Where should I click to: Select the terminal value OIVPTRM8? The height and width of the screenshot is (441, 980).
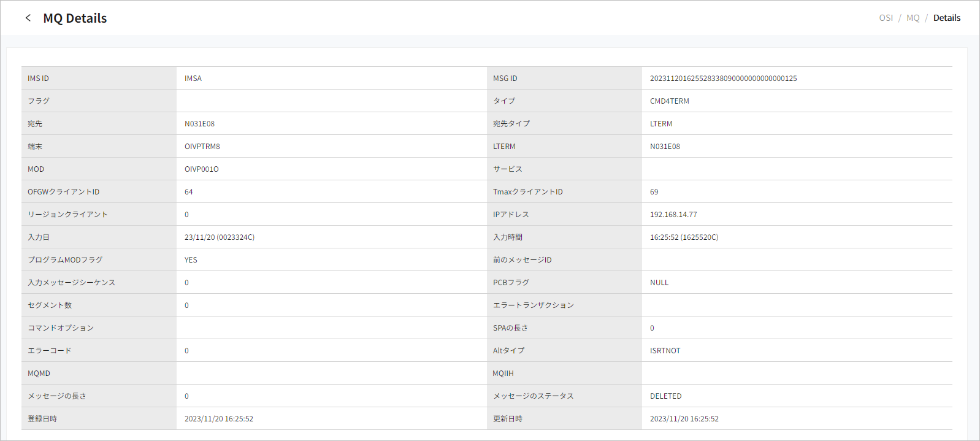click(202, 147)
